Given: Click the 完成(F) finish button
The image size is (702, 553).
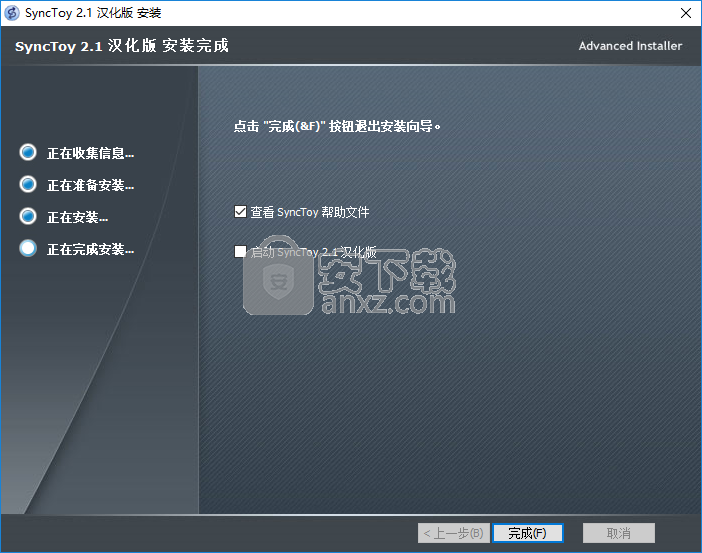Looking at the screenshot, I should (527, 533).
